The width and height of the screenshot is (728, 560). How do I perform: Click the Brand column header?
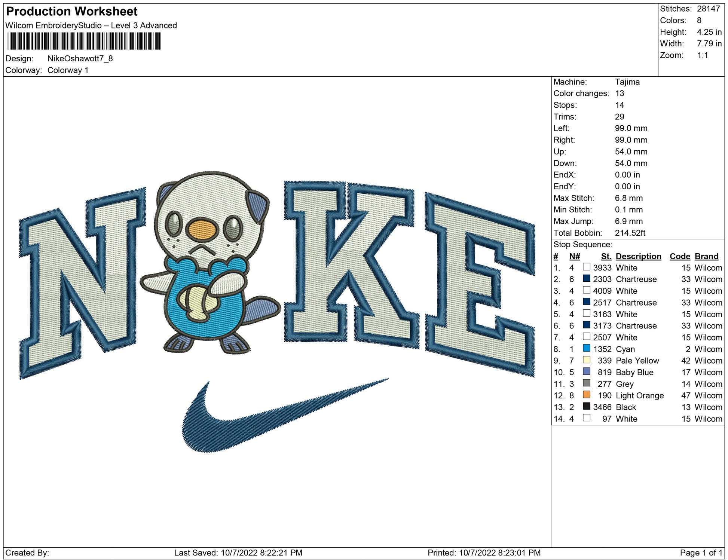[x=706, y=256]
